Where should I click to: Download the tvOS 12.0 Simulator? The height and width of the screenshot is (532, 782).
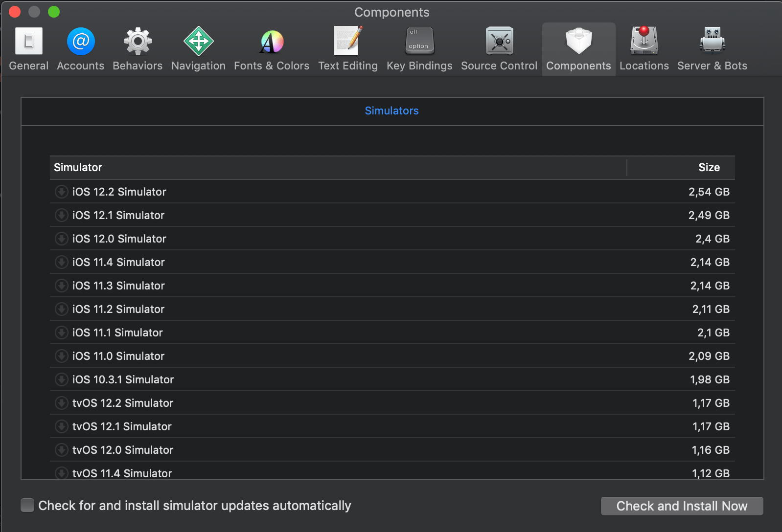(x=61, y=450)
